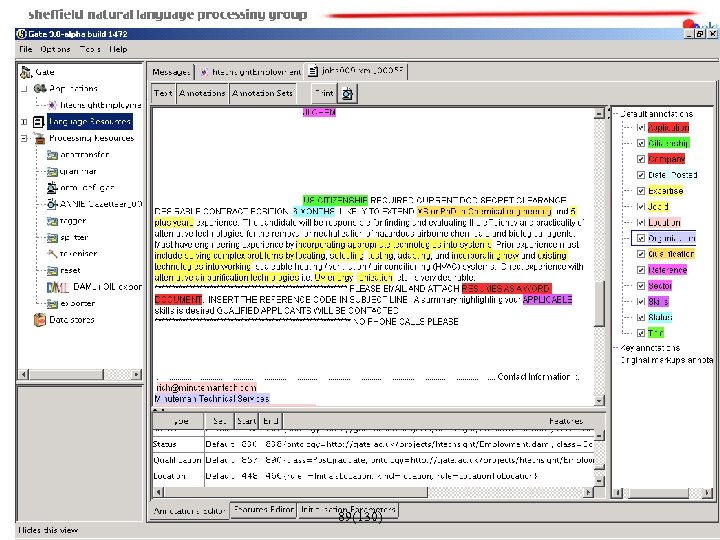Click the document icon on jobs tab
Screen dimensions: 720x540
pyautogui.click(x=313, y=71)
